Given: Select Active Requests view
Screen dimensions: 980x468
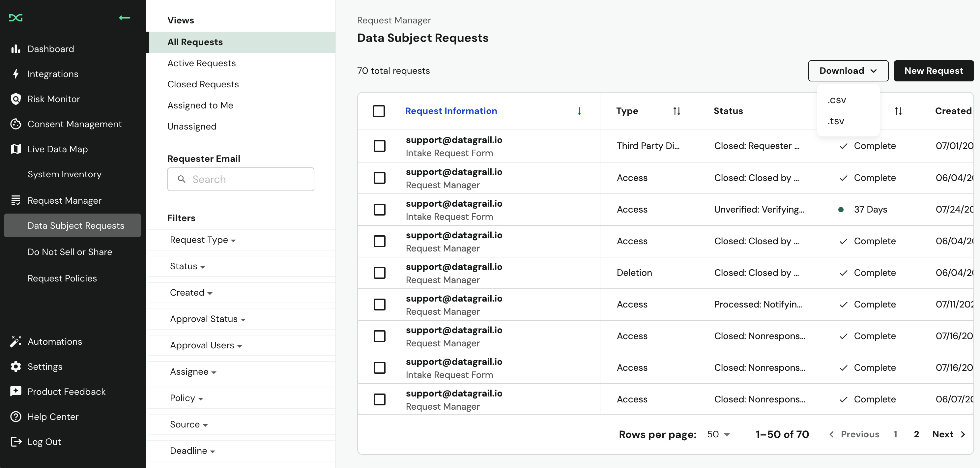Looking at the screenshot, I should 201,63.
